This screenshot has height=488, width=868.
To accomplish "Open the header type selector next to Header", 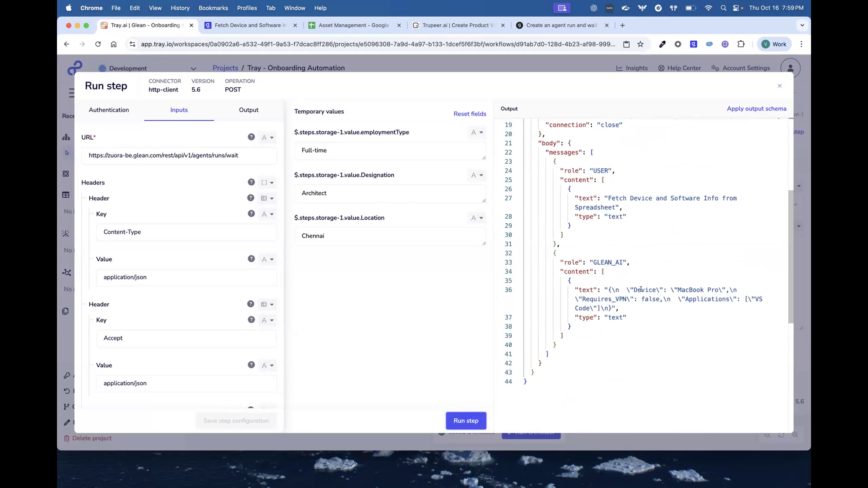I will pyautogui.click(x=267, y=198).
